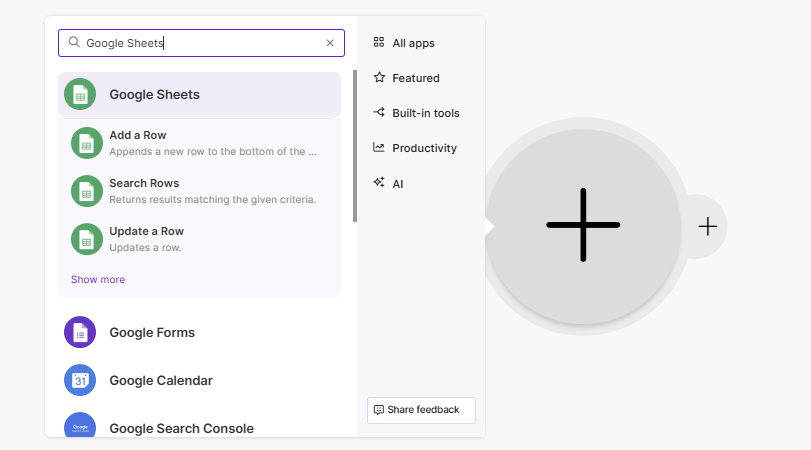Click the large plus module circle

583,225
